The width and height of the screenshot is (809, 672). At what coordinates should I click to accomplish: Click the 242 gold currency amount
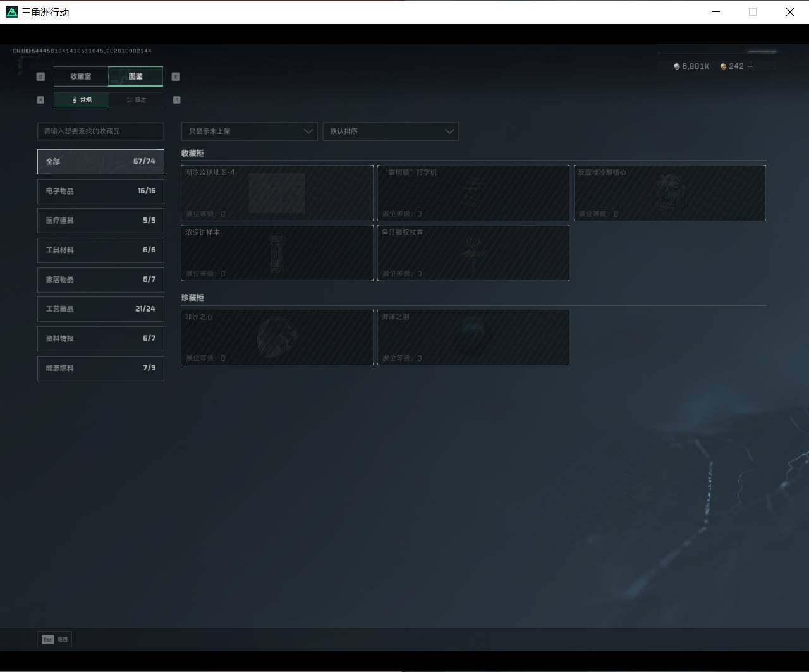click(736, 66)
